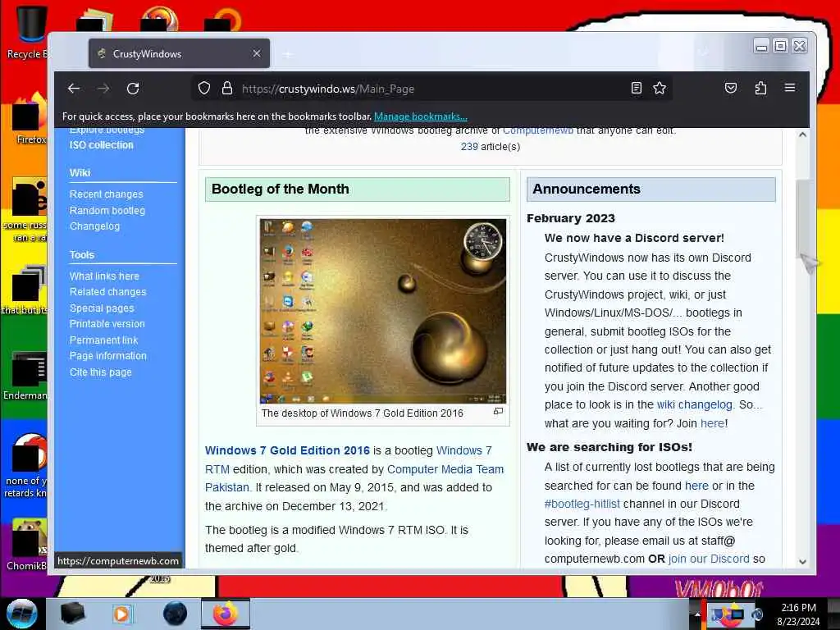Open Related changes sidebar link
The height and width of the screenshot is (630, 840).
[107, 292]
